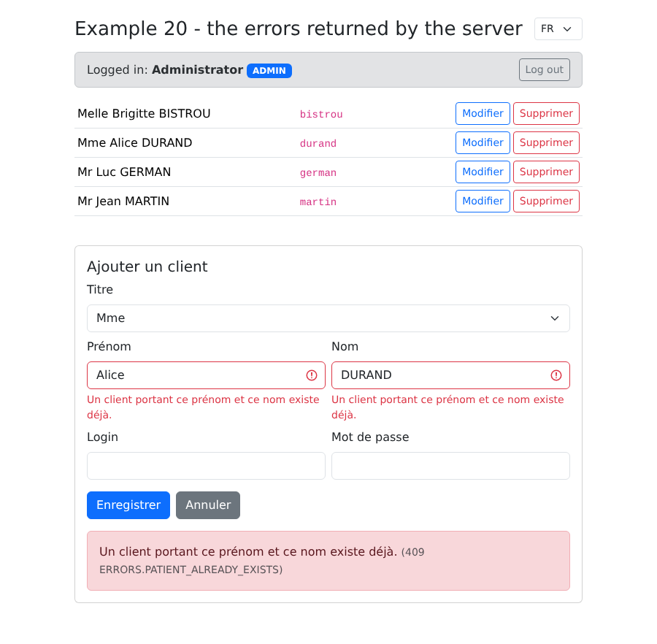This screenshot has height=644, width=657.
Task: Select the name 'Mme Alice DURAND'
Action: click(135, 143)
